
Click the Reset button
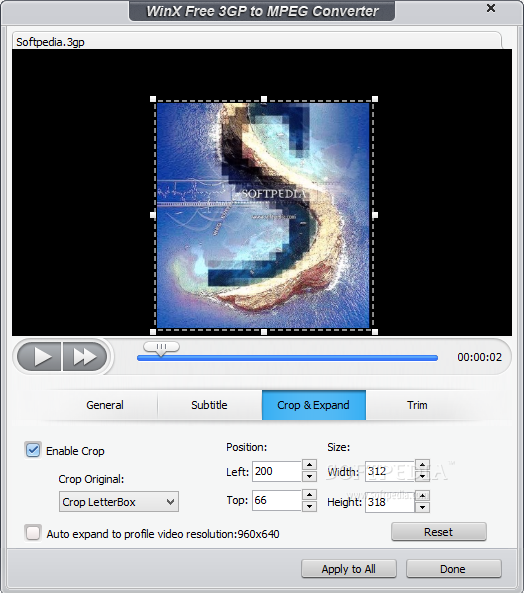pos(439,532)
